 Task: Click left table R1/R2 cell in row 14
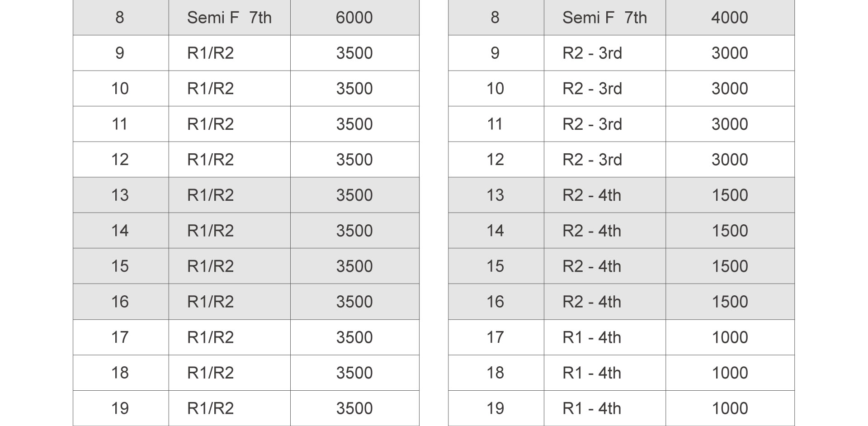pyautogui.click(x=230, y=231)
